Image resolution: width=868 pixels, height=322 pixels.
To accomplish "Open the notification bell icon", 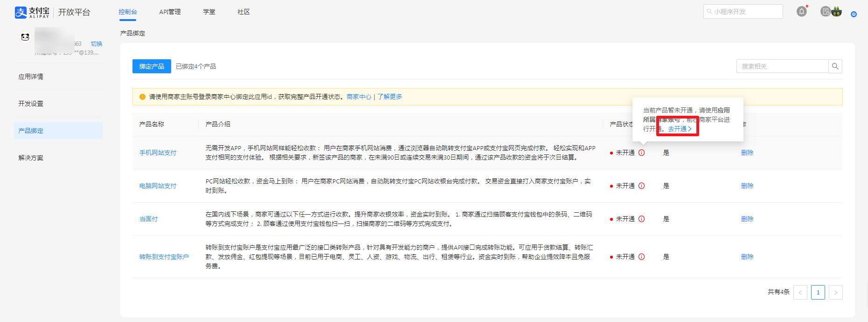I will click(801, 12).
